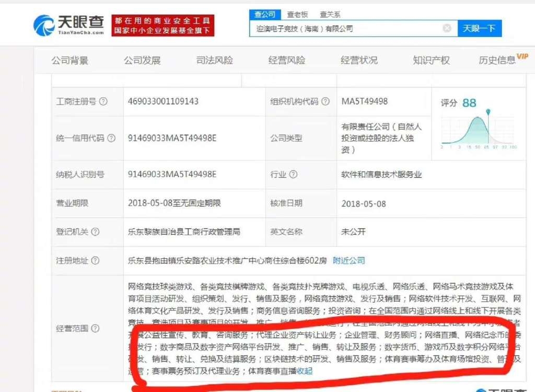Open the 附近公司 link
Viewport: 535px width, 392px height.
(x=349, y=260)
